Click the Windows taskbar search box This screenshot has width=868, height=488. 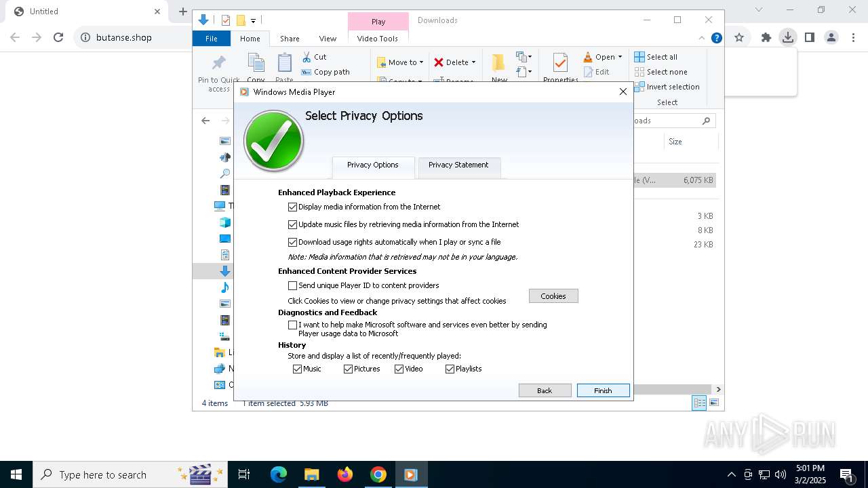(x=132, y=474)
